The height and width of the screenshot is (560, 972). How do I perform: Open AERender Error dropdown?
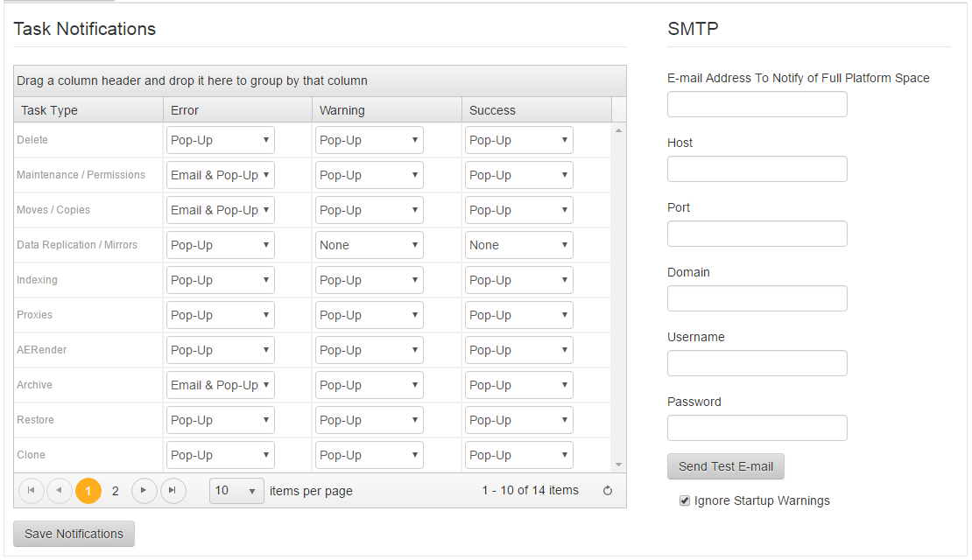click(220, 350)
